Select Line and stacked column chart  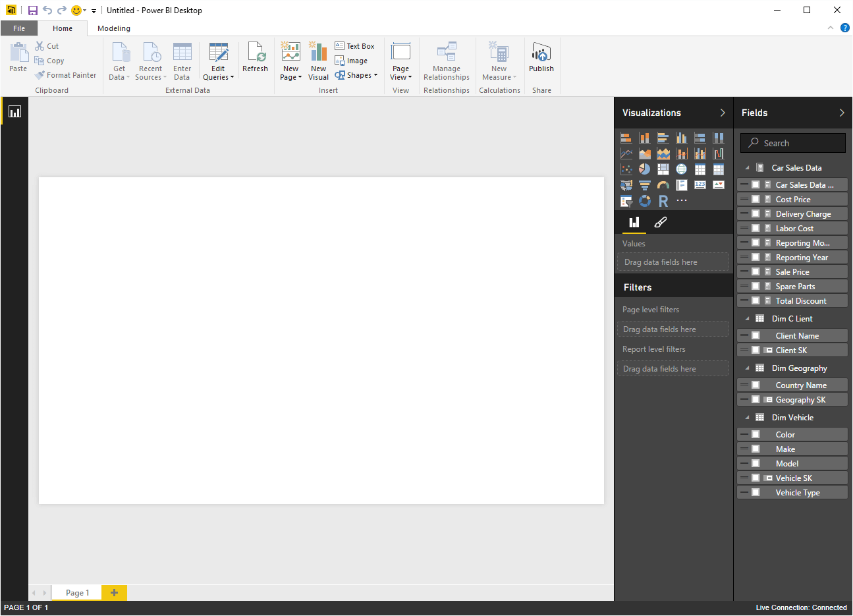coord(682,154)
